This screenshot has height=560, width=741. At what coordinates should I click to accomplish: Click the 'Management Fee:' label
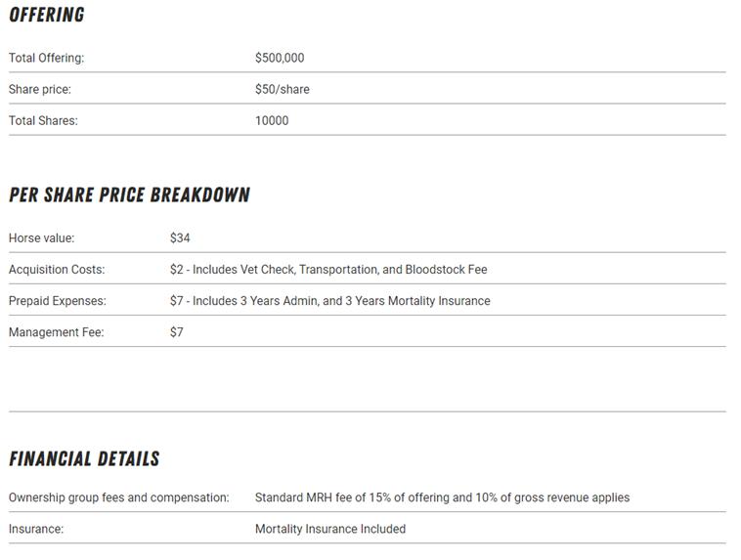(x=56, y=332)
